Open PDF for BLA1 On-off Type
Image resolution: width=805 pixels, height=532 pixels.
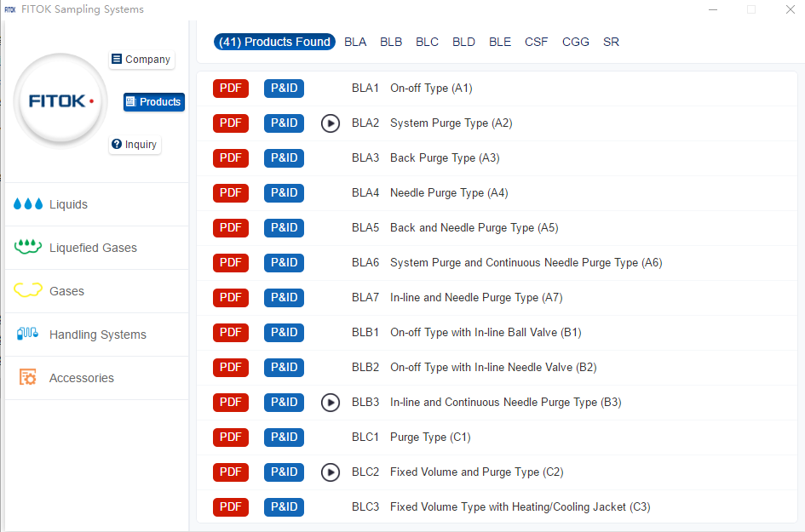click(231, 89)
